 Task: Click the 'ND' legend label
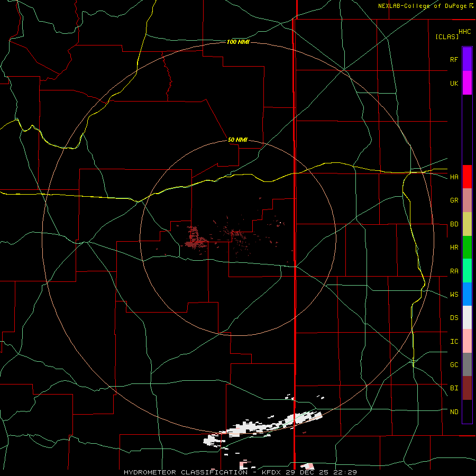pyautogui.click(x=454, y=411)
